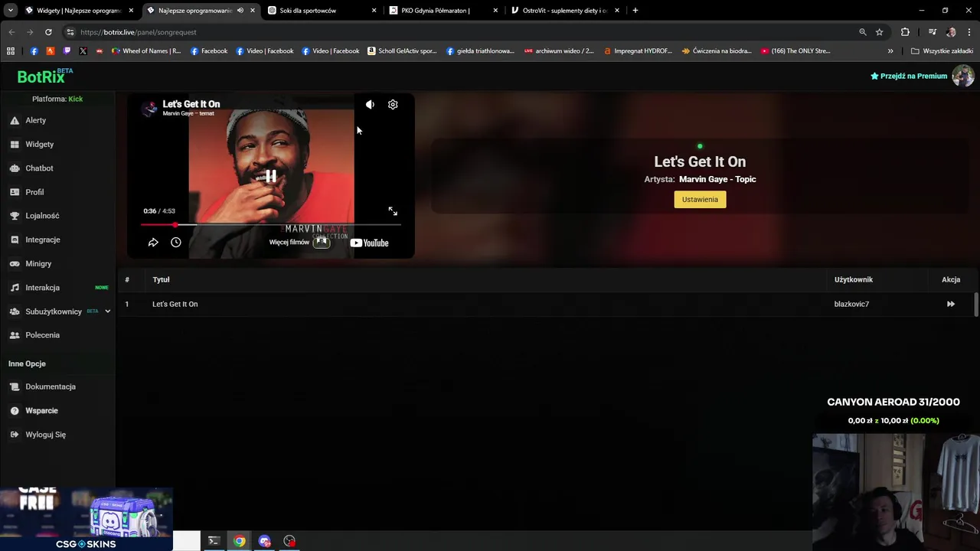Open Dokumentacja link
Image resolution: width=980 pixels, height=551 pixels.
[x=51, y=386]
